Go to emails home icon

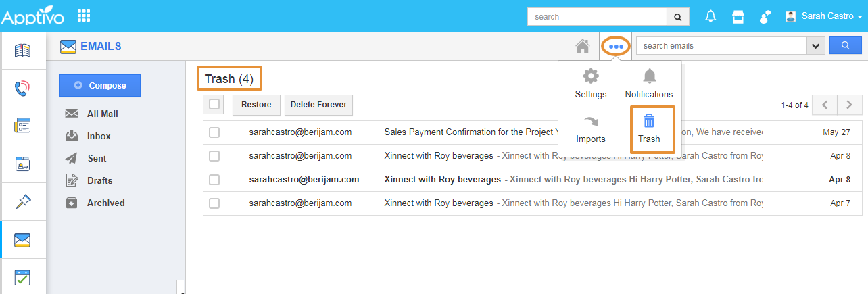pyautogui.click(x=582, y=46)
